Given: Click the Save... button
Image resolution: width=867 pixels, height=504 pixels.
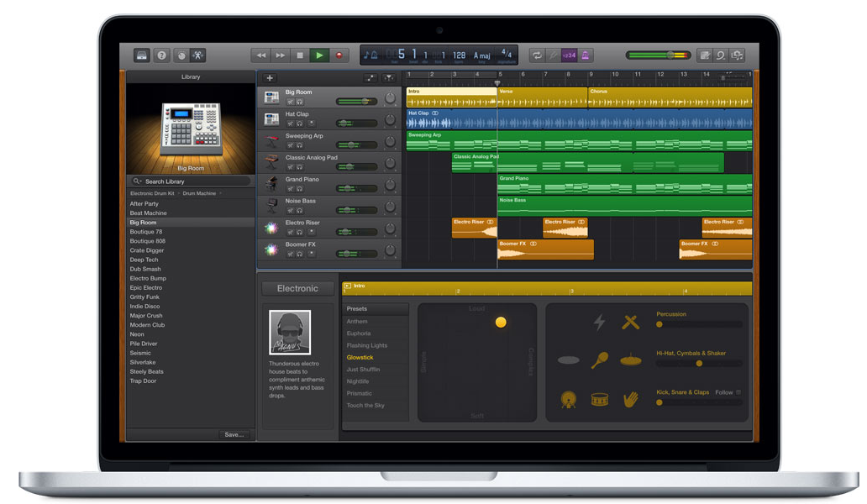Looking at the screenshot, I should tap(234, 435).
